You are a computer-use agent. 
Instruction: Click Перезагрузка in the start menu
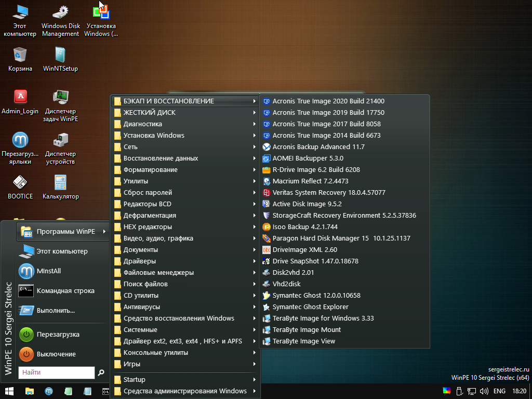[63, 335]
